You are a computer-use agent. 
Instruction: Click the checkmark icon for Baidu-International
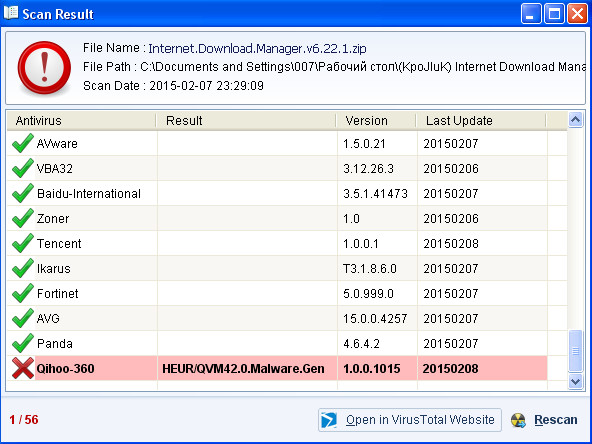(23, 193)
